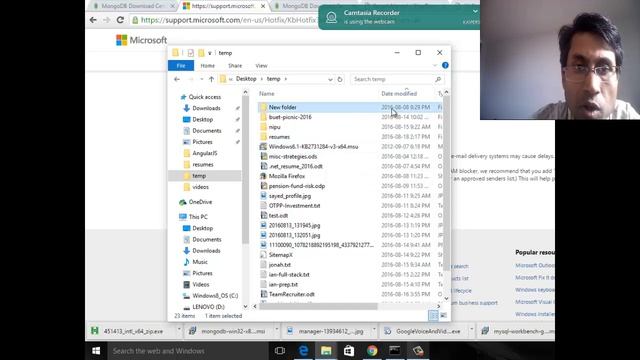Select TeamRecruiter.odt file

[x=291, y=294]
